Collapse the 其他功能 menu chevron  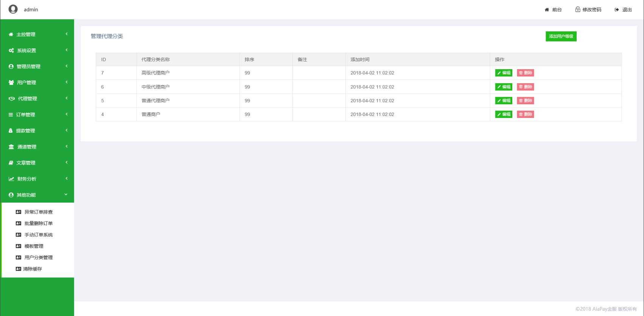(66, 195)
